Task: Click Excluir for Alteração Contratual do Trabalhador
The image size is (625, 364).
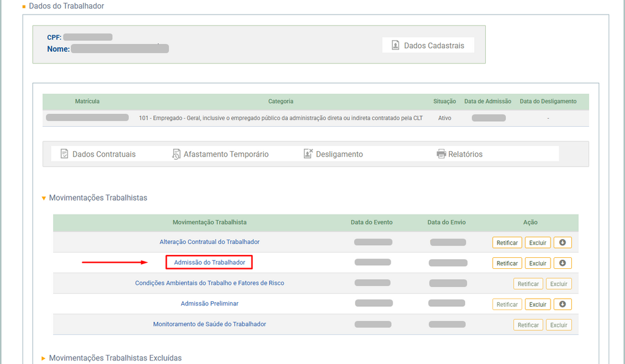Action: point(538,243)
